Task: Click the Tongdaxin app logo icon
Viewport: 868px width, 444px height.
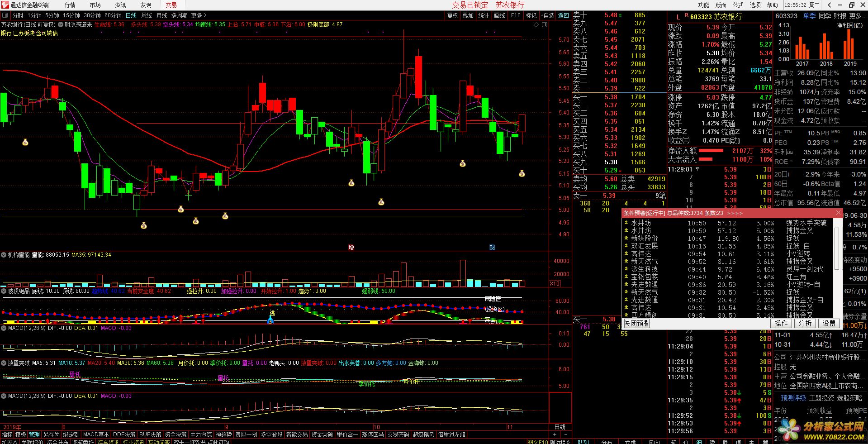Action: tap(5, 5)
